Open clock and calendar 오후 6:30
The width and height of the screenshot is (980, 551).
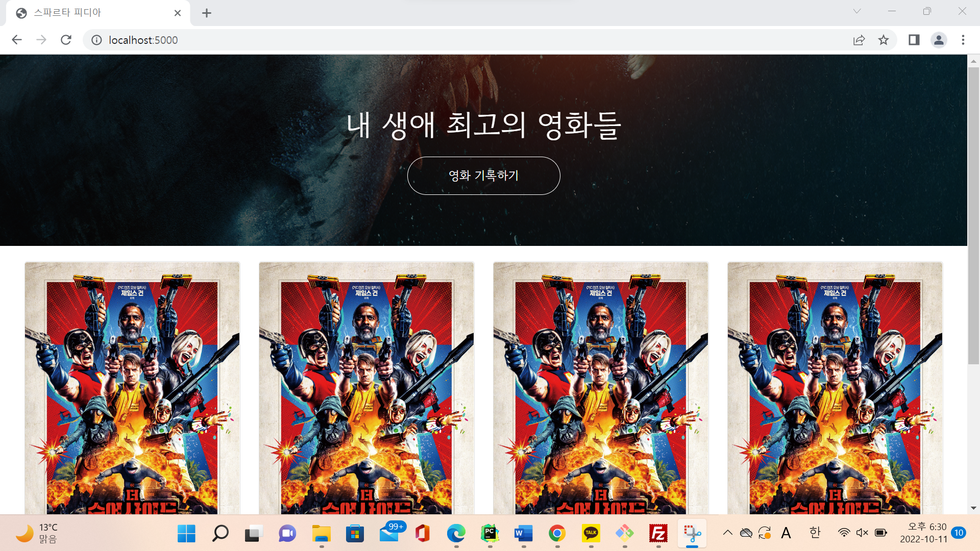point(923,533)
